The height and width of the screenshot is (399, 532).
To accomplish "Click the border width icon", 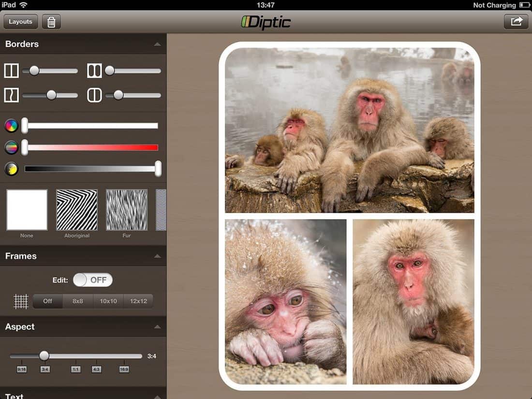I will click(12, 71).
